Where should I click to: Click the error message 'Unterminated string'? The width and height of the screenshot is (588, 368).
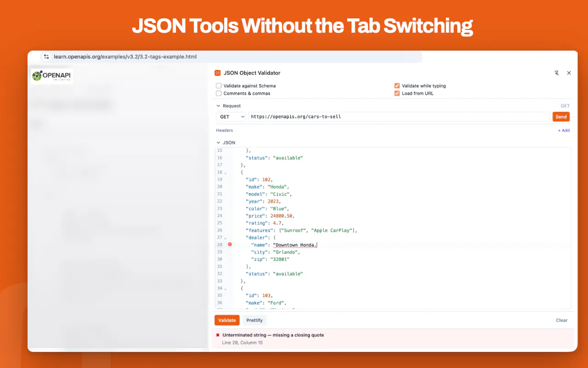click(x=273, y=335)
